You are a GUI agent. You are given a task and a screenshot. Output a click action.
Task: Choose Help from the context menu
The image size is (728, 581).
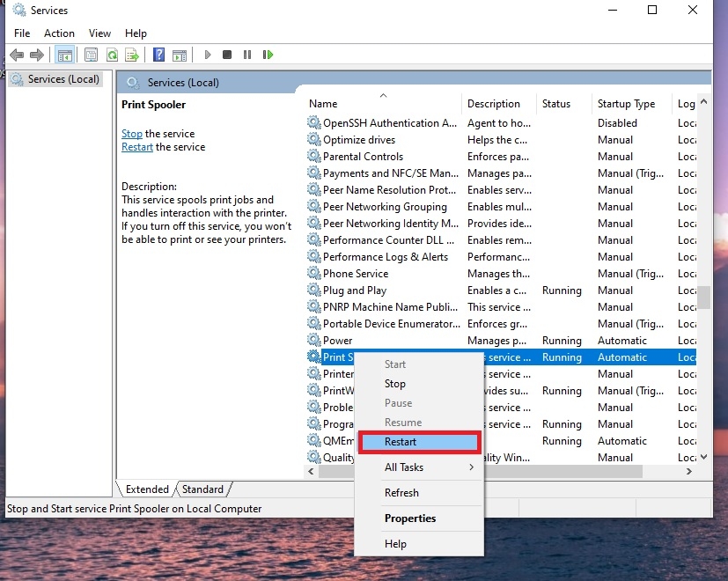tap(418, 544)
